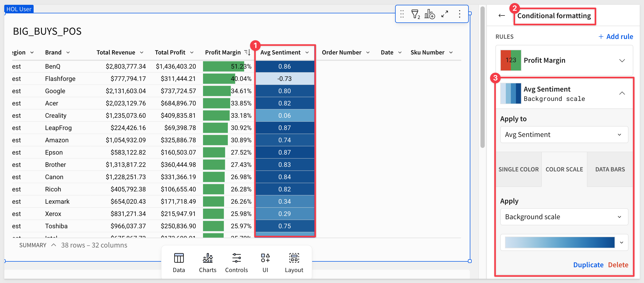Grab the drag handle dots icon
Screen dimensions: 644x283
tap(402, 14)
